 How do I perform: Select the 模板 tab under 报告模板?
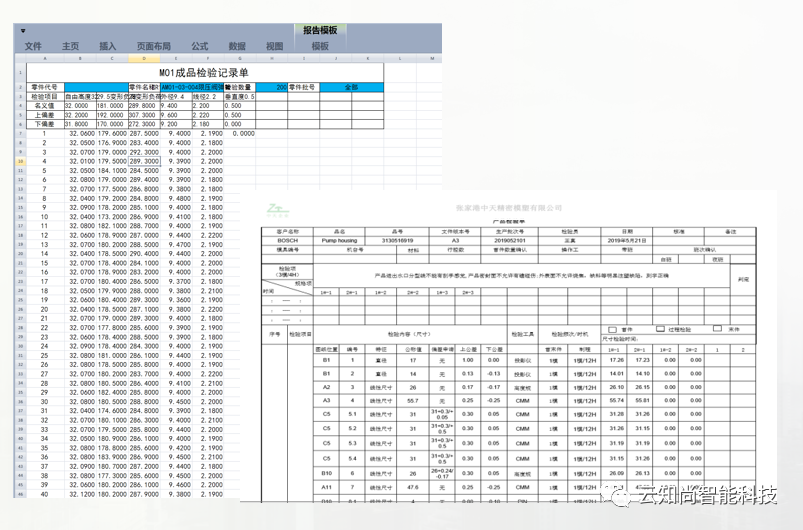320,46
